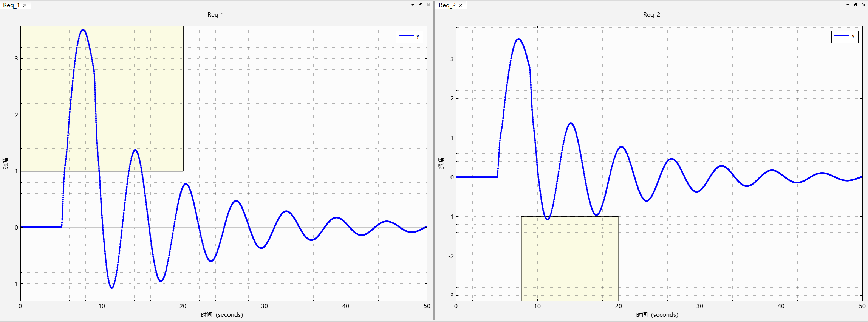This screenshot has width=868, height=322.
Task: Open the left panel's tab list dropdown arrow
Action: click(413, 5)
